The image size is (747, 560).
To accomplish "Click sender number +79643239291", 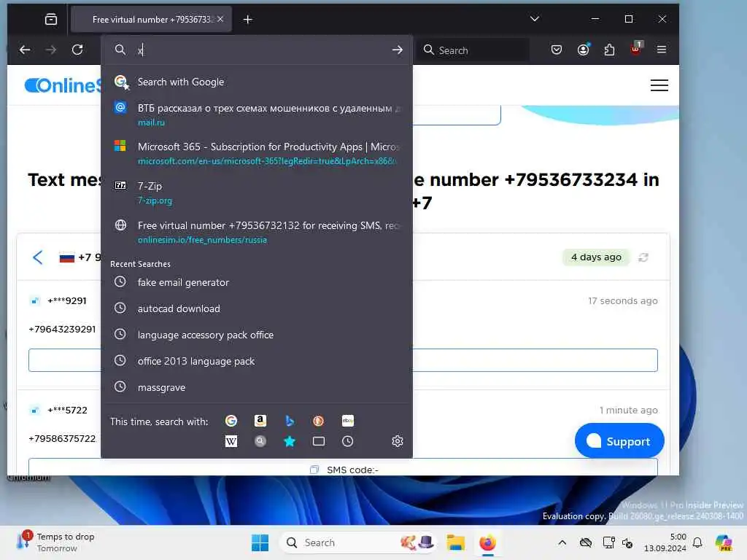I will pos(63,329).
